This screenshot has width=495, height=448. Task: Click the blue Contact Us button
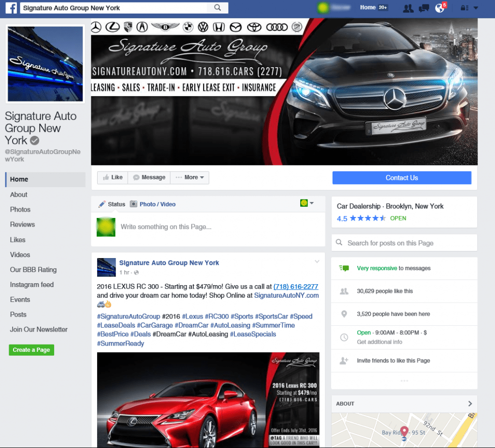[402, 178]
